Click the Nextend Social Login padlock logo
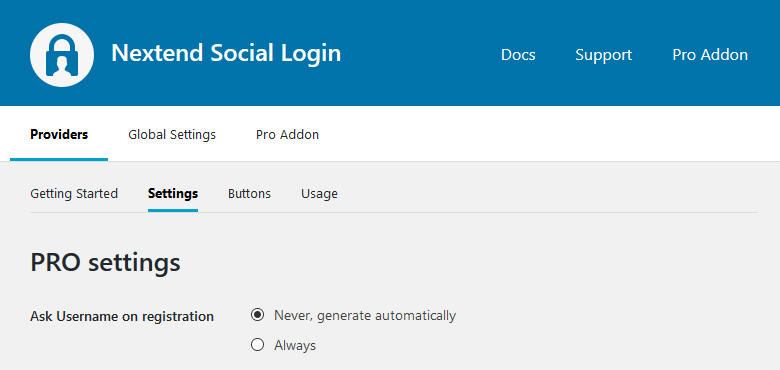Screen dimensions: 780x370 [62, 55]
